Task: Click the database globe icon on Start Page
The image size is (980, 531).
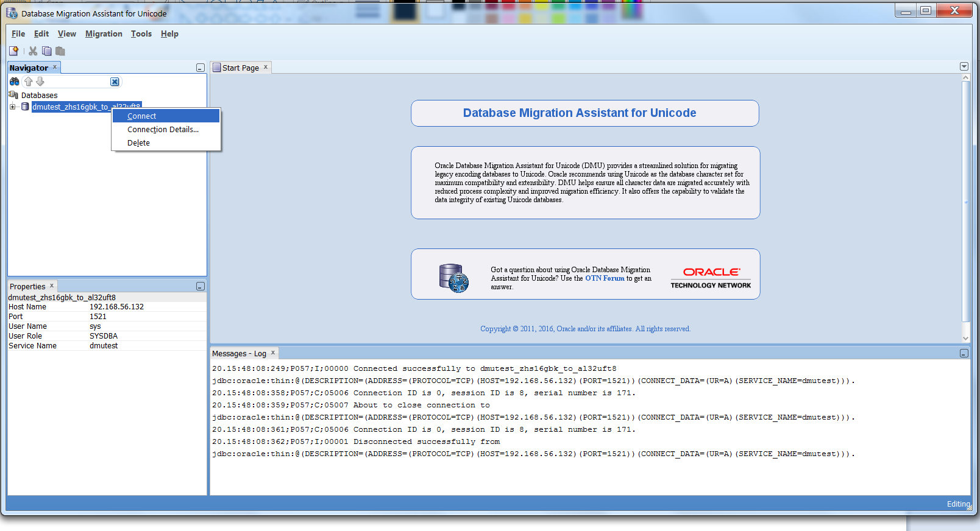Action: click(x=454, y=278)
